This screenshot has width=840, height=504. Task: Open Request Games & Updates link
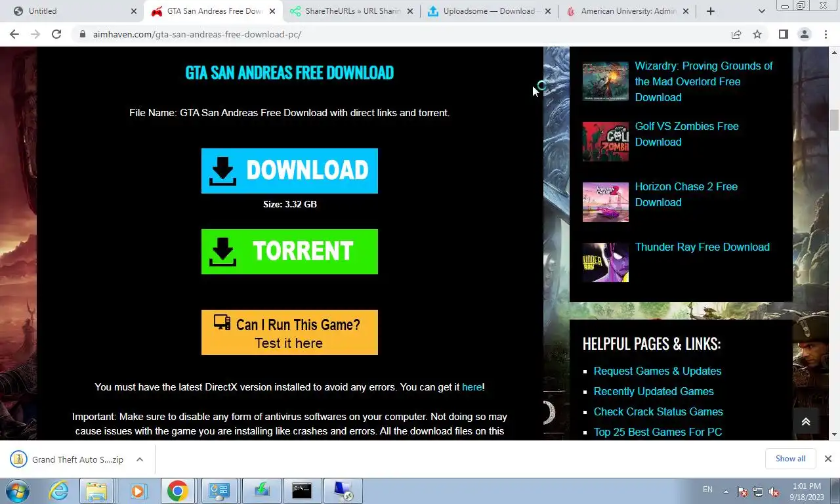(x=658, y=371)
